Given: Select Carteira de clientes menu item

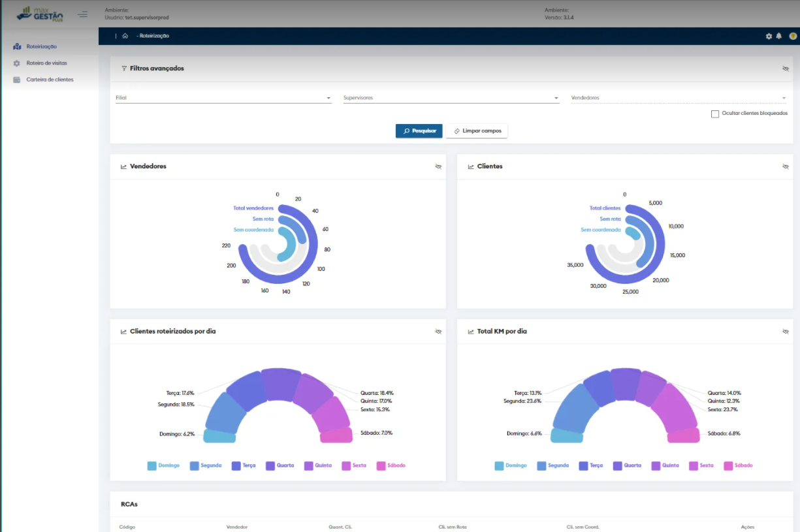Looking at the screenshot, I should (x=50, y=80).
